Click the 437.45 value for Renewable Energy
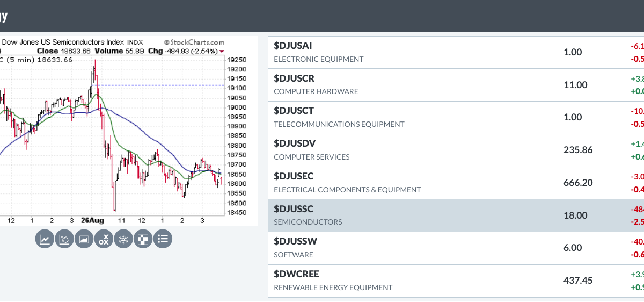The image size is (644, 302). point(578,281)
